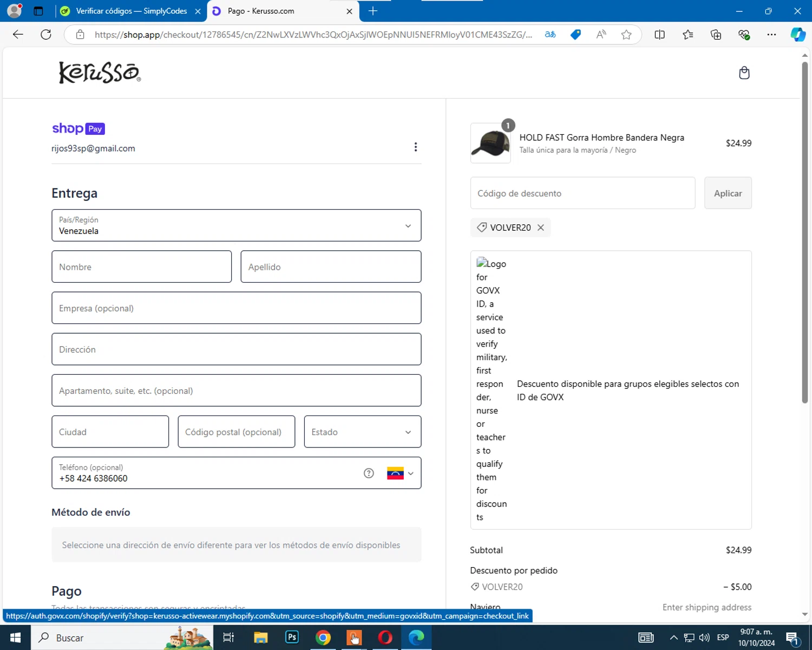Select the Pago - Kerusso.com tab
Screen dimensions: 812x650
pyautogui.click(x=281, y=11)
